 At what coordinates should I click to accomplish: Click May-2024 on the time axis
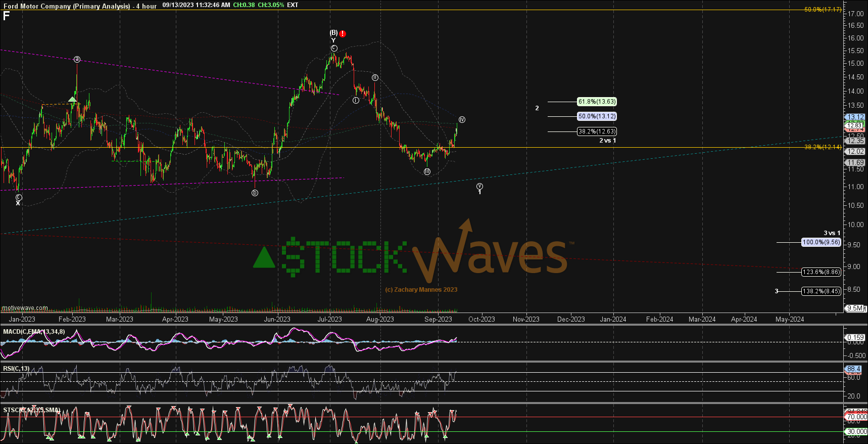coord(790,319)
